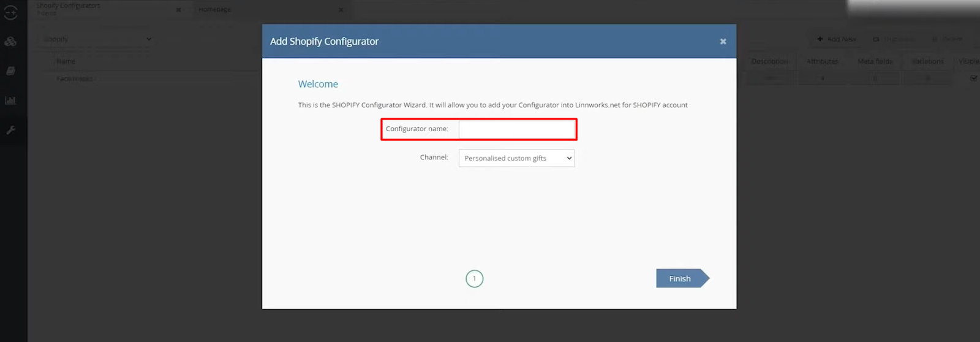Open the Shopify channel dropdown in background
The height and width of the screenshot is (342, 980).
pos(96,39)
